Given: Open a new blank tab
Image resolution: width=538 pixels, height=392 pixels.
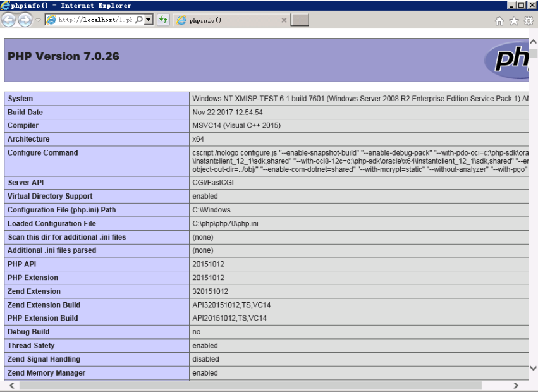Looking at the screenshot, I should point(300,20).
